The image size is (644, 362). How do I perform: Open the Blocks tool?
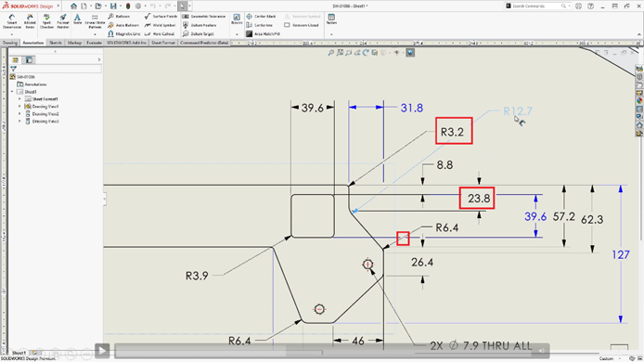[237, 19]
